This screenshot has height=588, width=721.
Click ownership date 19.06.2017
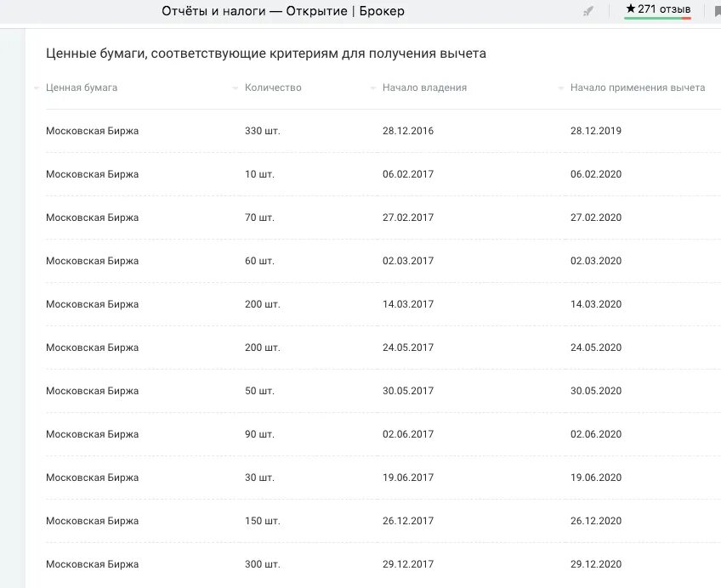point(408,478)
